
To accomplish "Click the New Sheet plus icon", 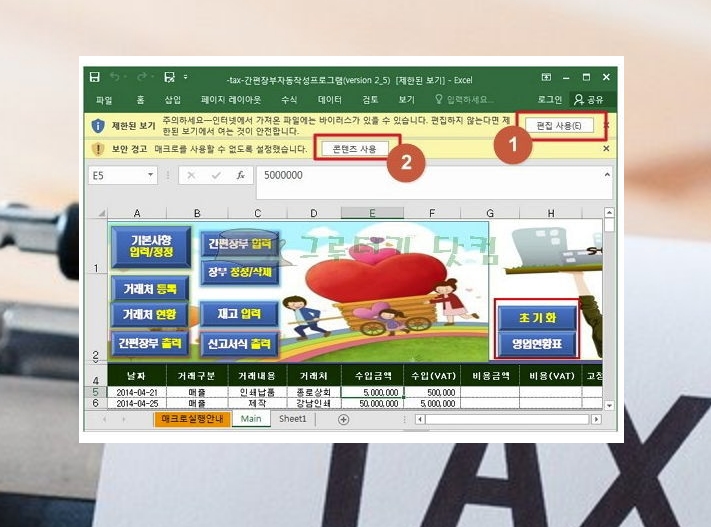I will click(344, 420).
